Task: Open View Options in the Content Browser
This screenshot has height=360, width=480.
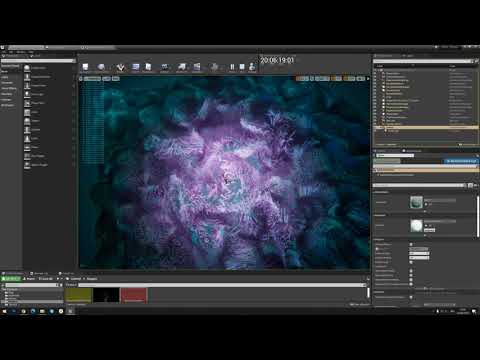Action: (359, 305)
